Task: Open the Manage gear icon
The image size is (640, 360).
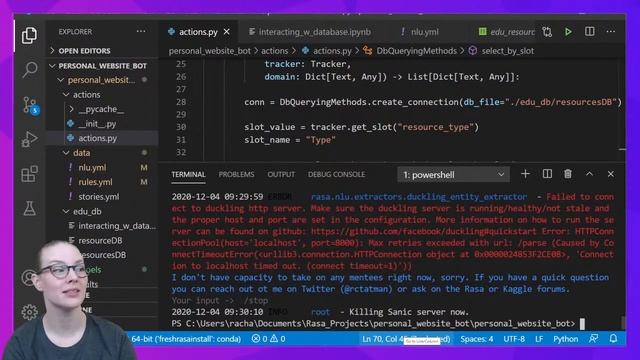Action: [29, 312]
